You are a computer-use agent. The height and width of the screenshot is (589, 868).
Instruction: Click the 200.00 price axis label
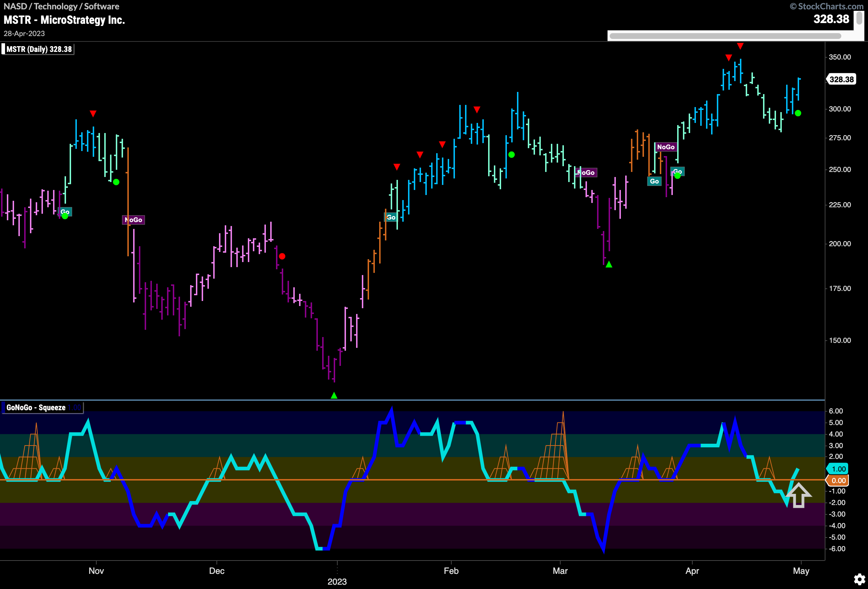(839, 244)
